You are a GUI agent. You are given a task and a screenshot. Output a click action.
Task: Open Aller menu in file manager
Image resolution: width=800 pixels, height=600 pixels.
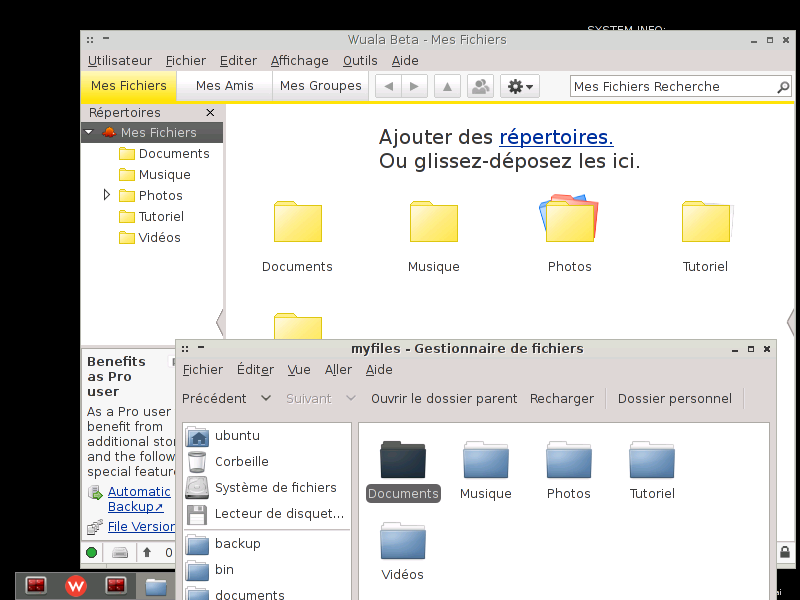tap(338, 370)
